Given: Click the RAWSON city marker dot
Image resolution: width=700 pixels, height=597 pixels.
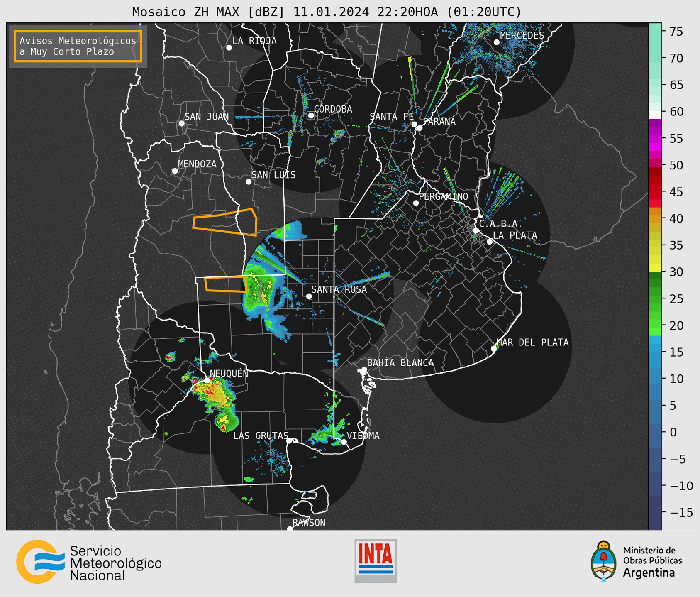Looking at the screenshot, I should click(x=290, y=528).
